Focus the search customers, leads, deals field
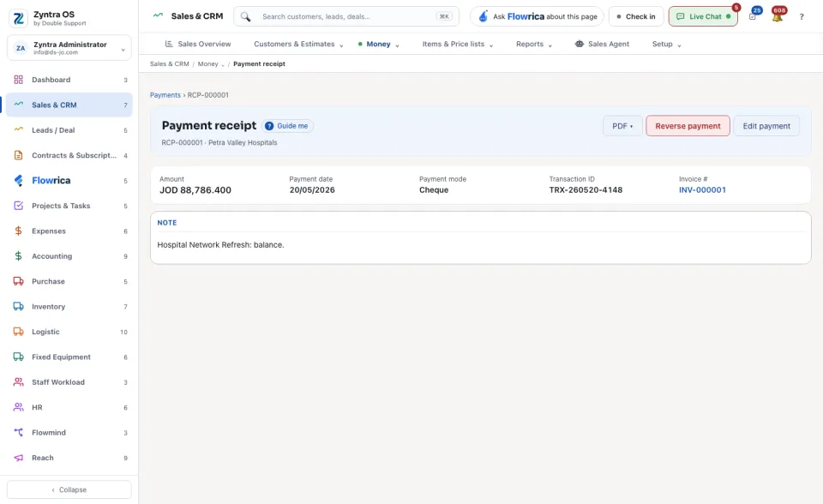 pos(346,16)
